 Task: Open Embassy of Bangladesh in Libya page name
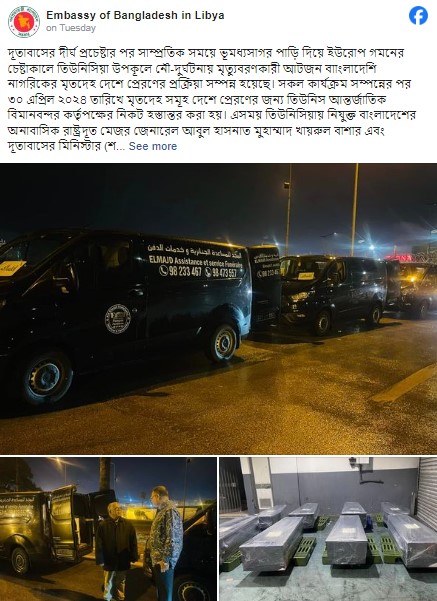coord(135,15)
